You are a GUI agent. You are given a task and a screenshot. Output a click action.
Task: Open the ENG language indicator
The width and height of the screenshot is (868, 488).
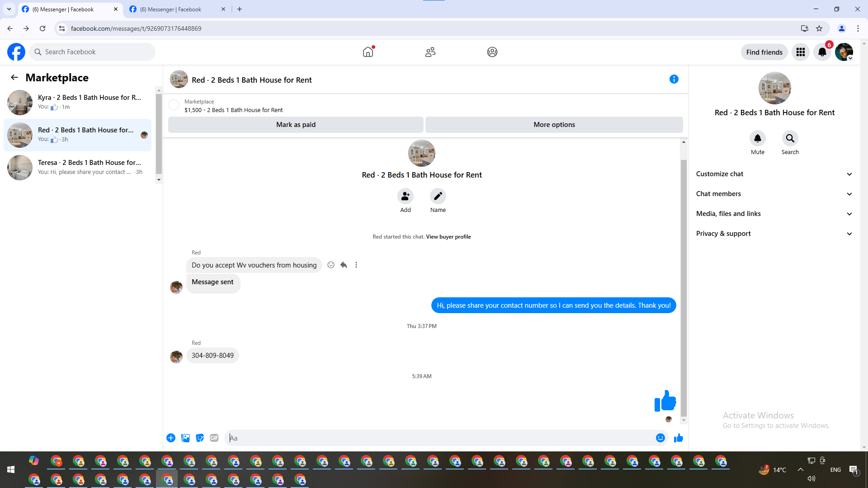coord(835,469)
